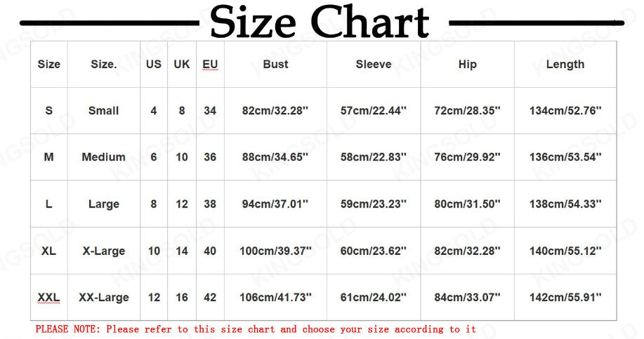Viewport: 644px width, 339px height.
Task: Select the 142cm/55.91" length value
Action: point(565,297)
